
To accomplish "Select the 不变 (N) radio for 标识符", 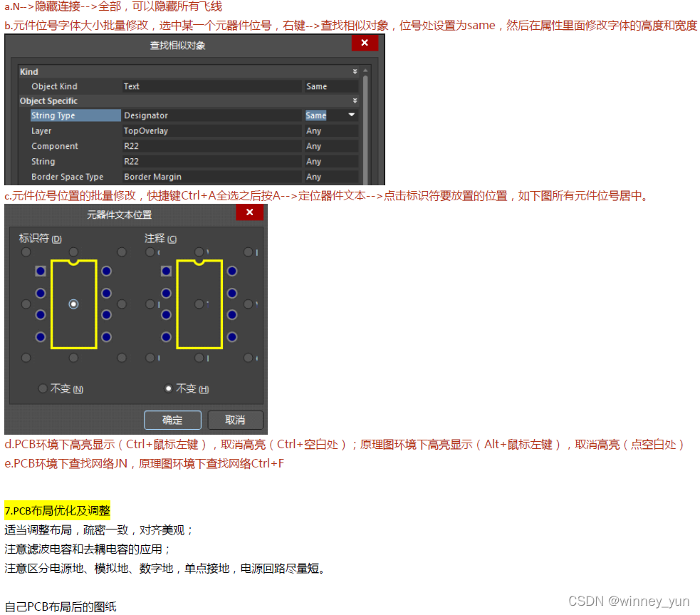I will [43, 388].
